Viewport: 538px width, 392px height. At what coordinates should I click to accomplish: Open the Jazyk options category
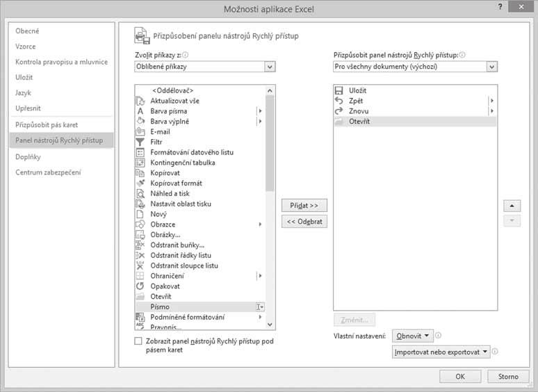(x=23, y=92)
